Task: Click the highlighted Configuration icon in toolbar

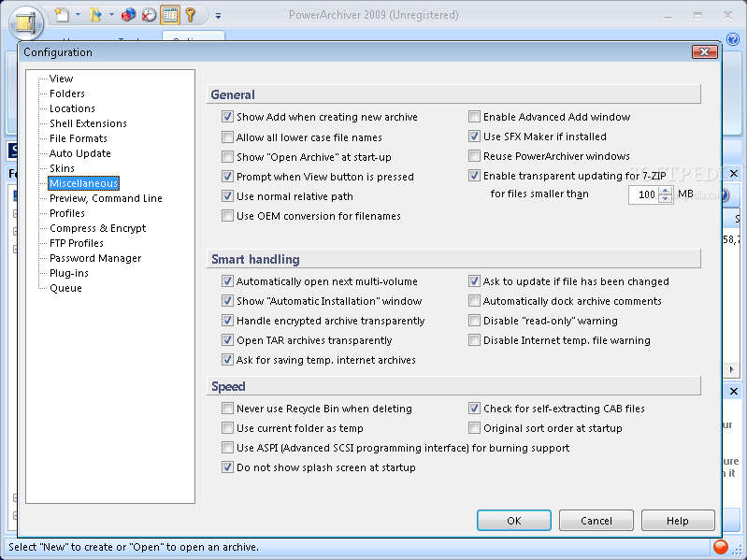Action: click(x=170, y=15)
